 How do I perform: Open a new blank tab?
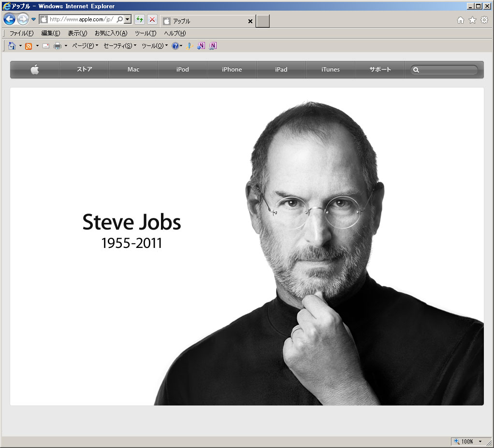(x=262, y=21)
